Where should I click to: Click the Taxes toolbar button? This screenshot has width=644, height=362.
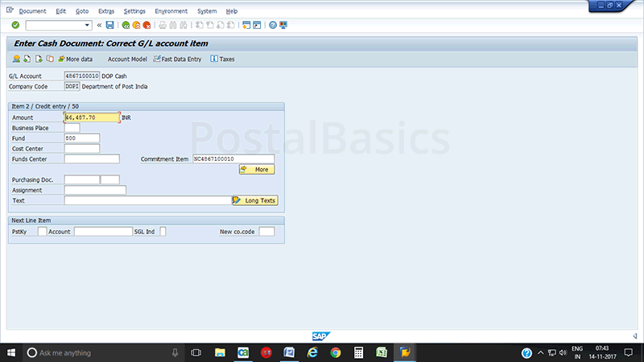tap(222, 59)
